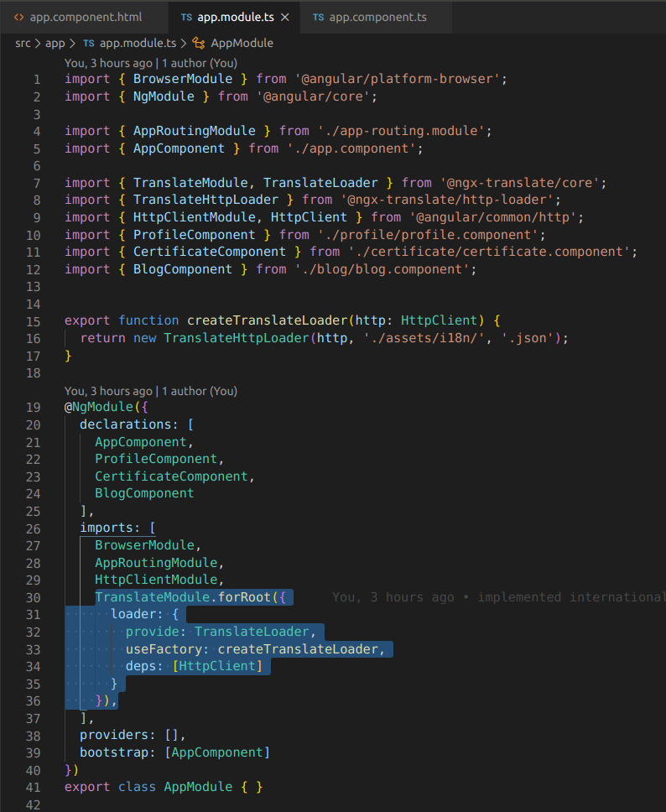This screenshot has height=812, width=666.
Task: Click '@angular/common/http' string on line 9
Action: click(x=492, y=217)
